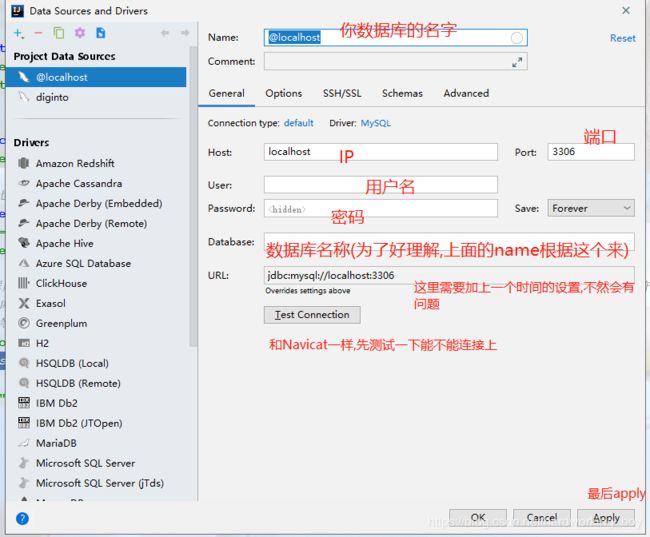Screen dimensions: 650x537
Task: Go forward with the right arrow icon
Action: (185, 33)
